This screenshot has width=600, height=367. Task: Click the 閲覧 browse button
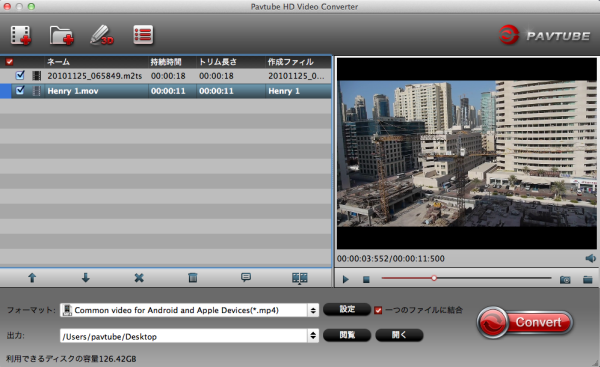[347, 335]
